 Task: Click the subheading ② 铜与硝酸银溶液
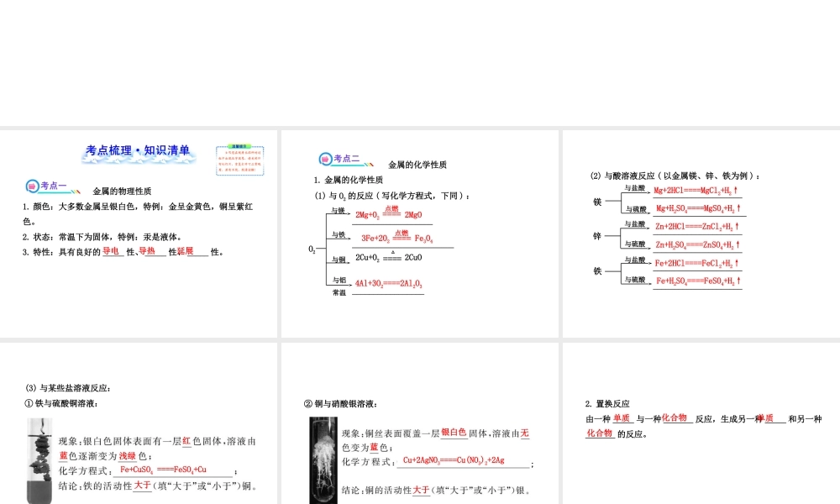[341, 404]
